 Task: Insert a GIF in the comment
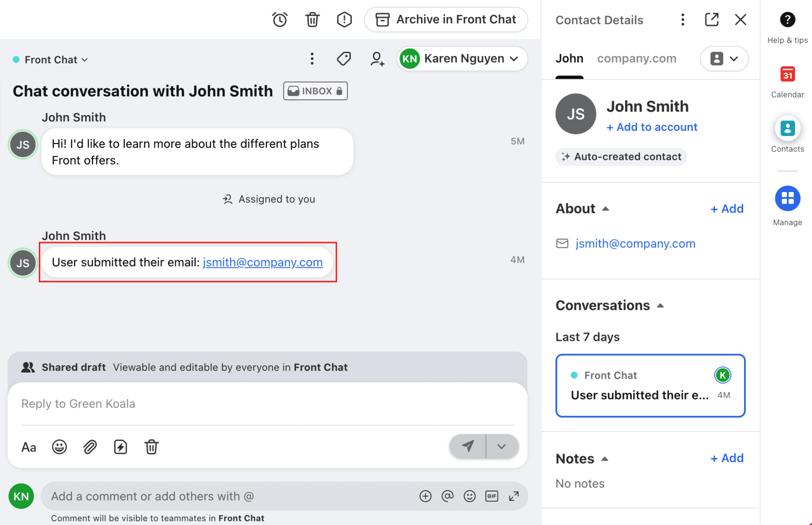pos(492,496)
